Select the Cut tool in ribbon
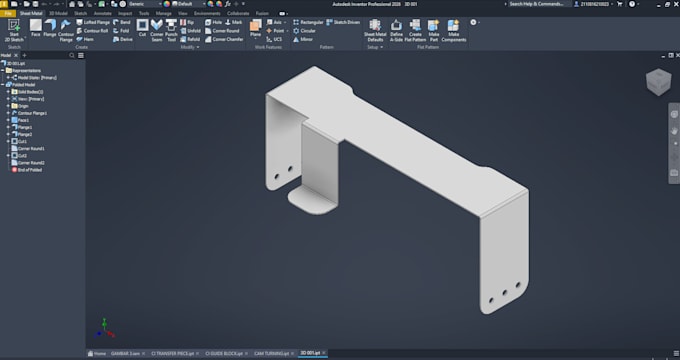The image size is (680, 360). pyautogui.click(x=142, y=28)
